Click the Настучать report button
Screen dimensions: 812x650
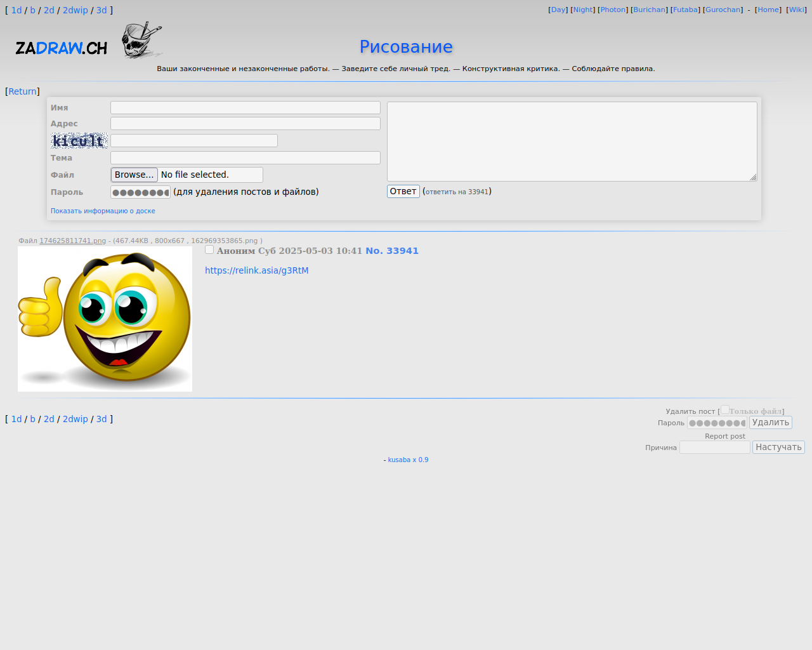click(x=778, y=448)
